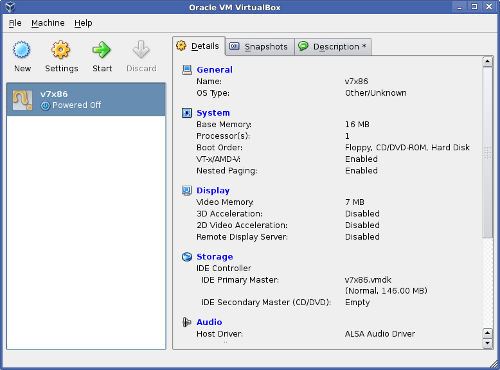
Task: Click the Audio section speaker icon
Action: 187,322
